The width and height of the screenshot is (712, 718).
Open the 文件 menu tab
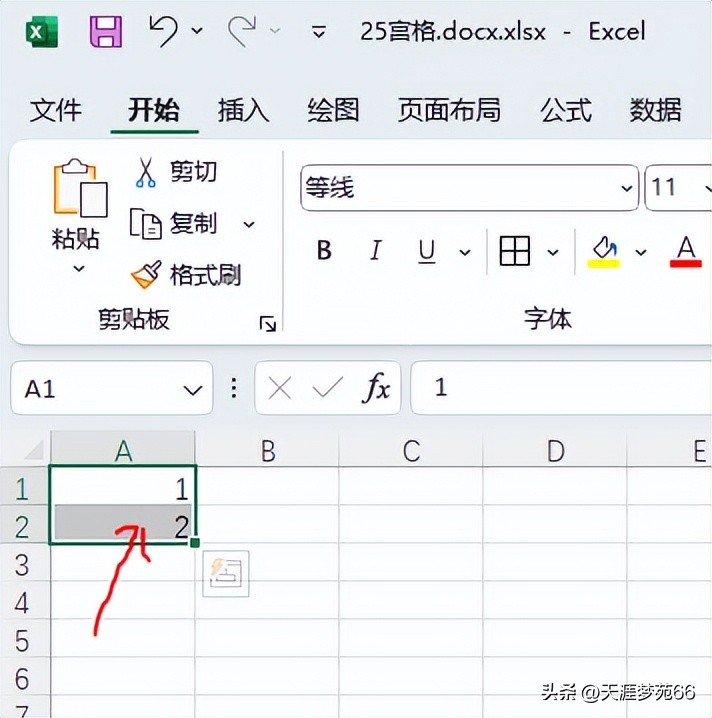[x=55, y=110]
